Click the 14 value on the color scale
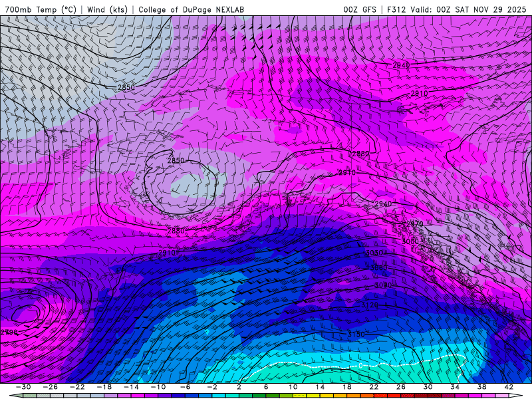The height and width of the screenshot is (399, 532). [320, 387]
